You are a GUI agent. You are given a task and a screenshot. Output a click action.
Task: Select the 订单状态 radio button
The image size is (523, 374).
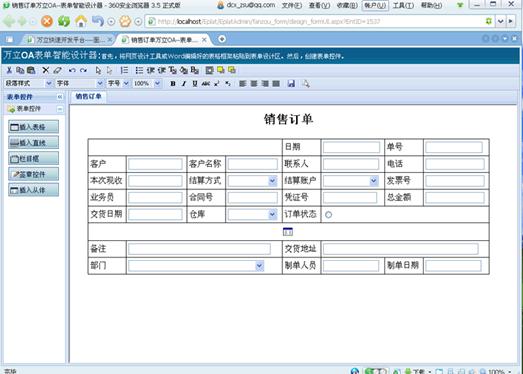[329, 215]
